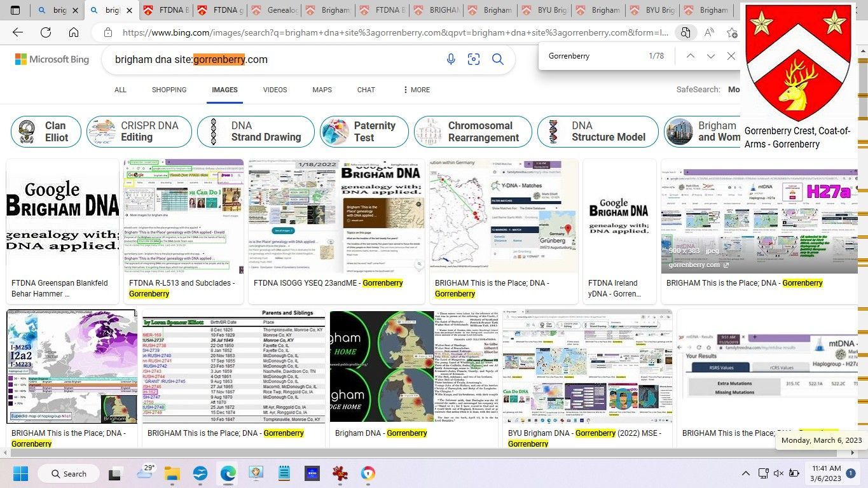Select the DNA Structure Model suggestion chip
Screen dimensions: 868x488
596,132
